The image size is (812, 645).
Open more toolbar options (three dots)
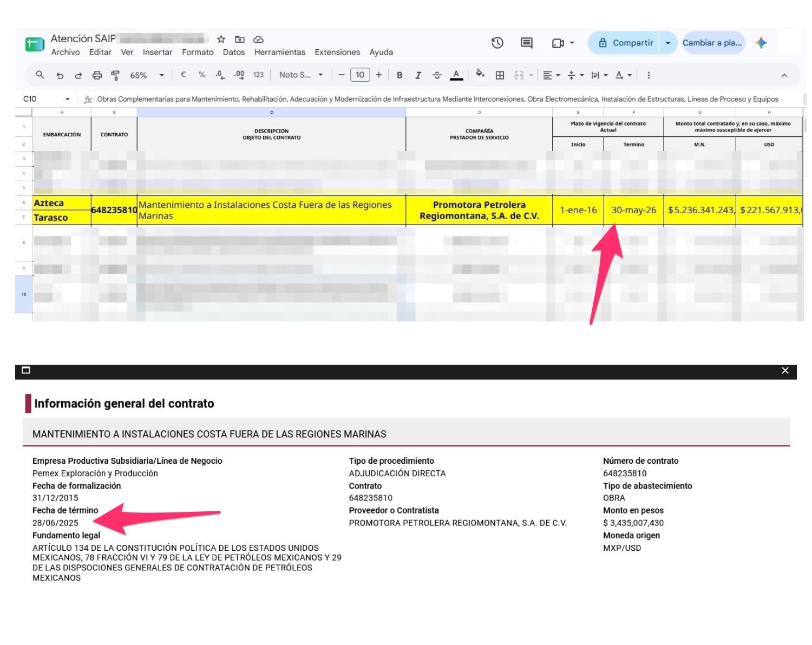[x=649, y=75]
